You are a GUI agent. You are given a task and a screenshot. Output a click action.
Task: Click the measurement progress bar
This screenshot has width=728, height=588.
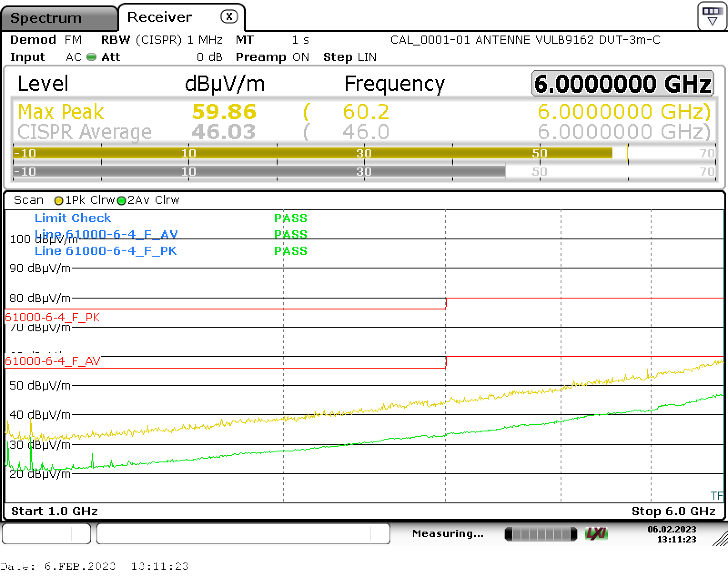[541, 534]
